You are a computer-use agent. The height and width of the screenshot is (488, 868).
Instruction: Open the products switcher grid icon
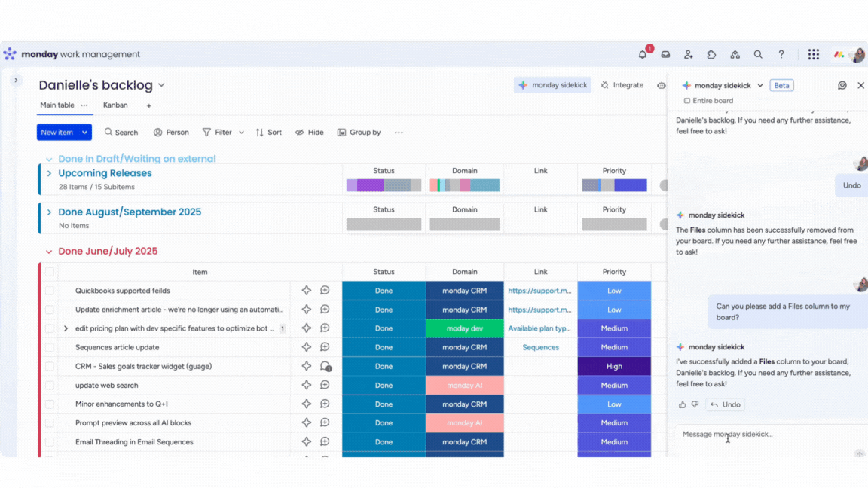[813, 55]
